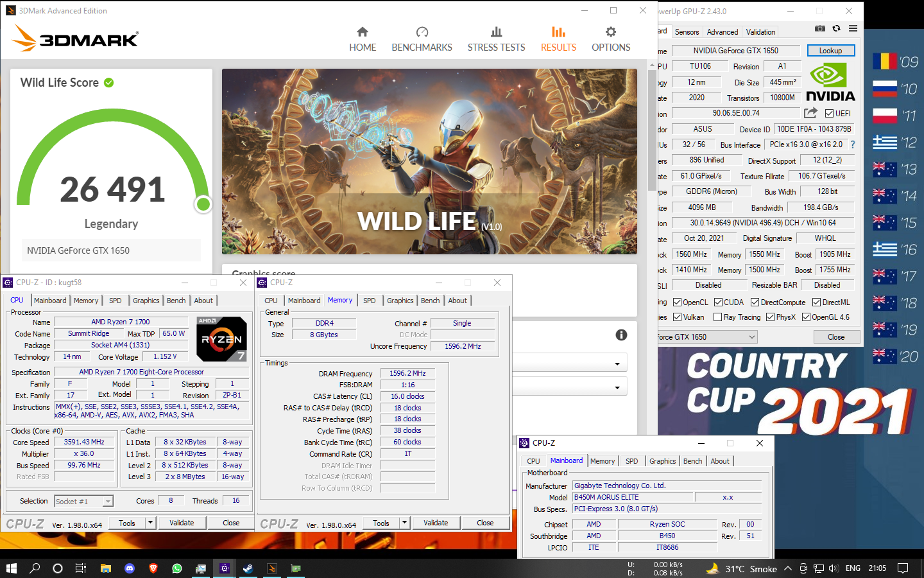Image resolution: width=924 pixels, height=578 pixels.
Task: Click the Close button in GPU-Z
Action: [836, 337]
